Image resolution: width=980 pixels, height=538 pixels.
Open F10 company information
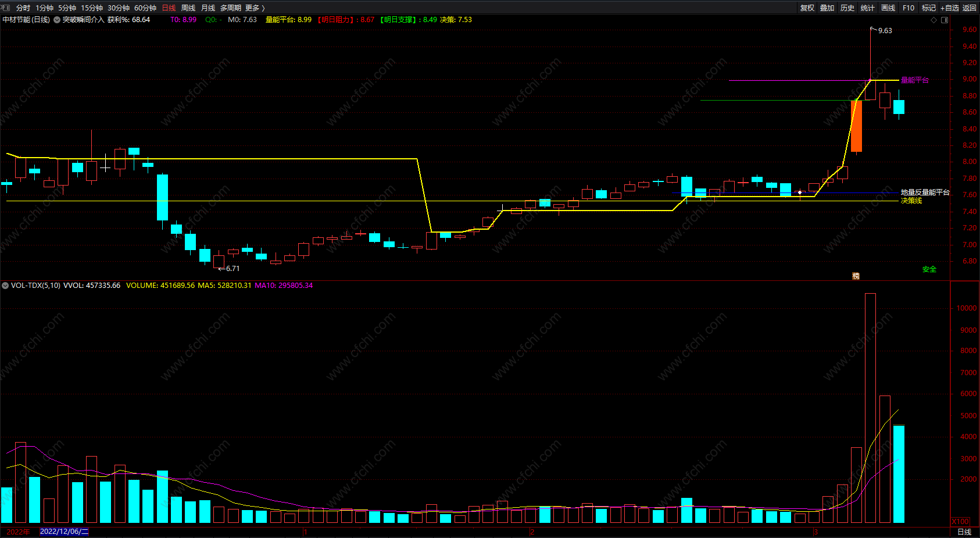point(909,8)
